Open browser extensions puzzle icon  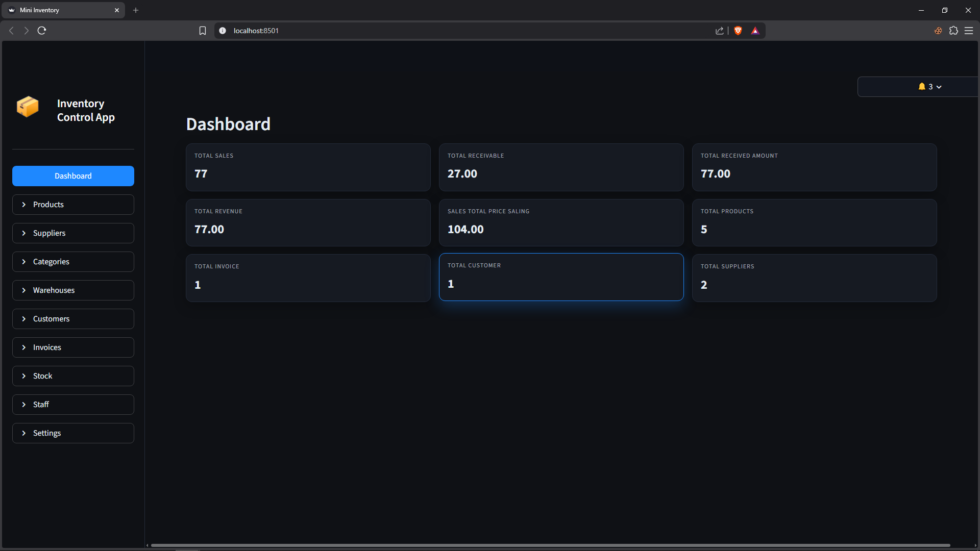953,31
